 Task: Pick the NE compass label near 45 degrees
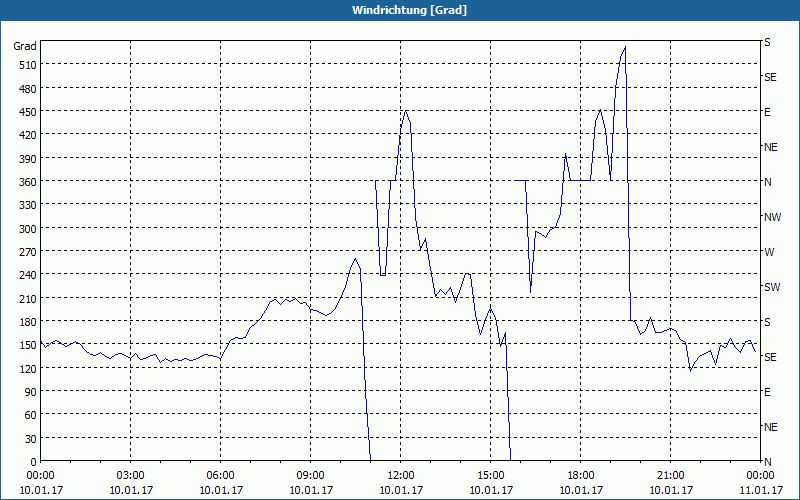point(770,427)
